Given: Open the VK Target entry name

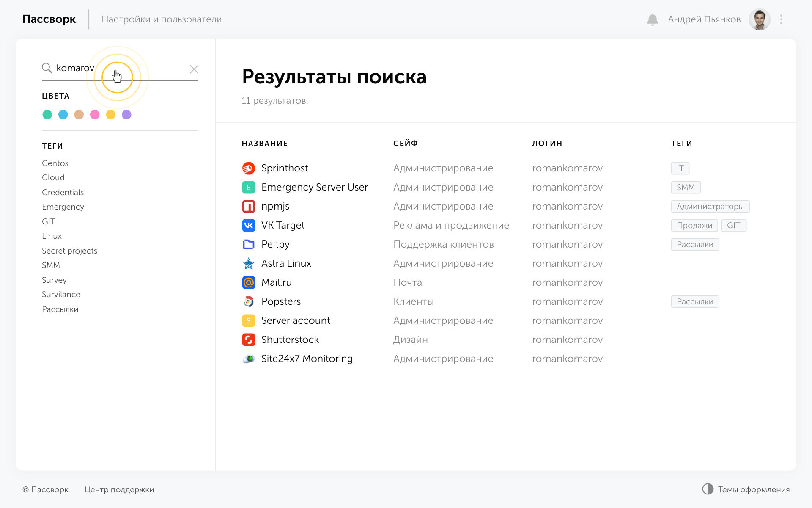Looking at the screenshot, I should (x=283, y=225).
